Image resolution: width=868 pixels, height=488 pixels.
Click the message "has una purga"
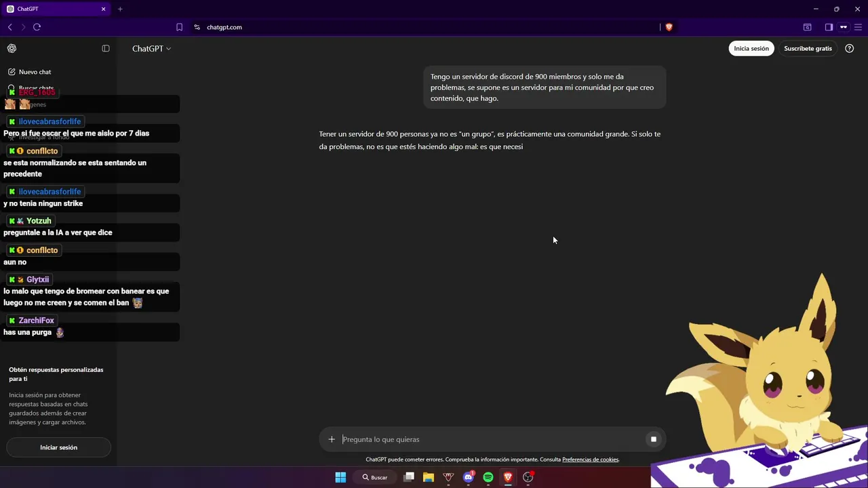pos(27,332)
